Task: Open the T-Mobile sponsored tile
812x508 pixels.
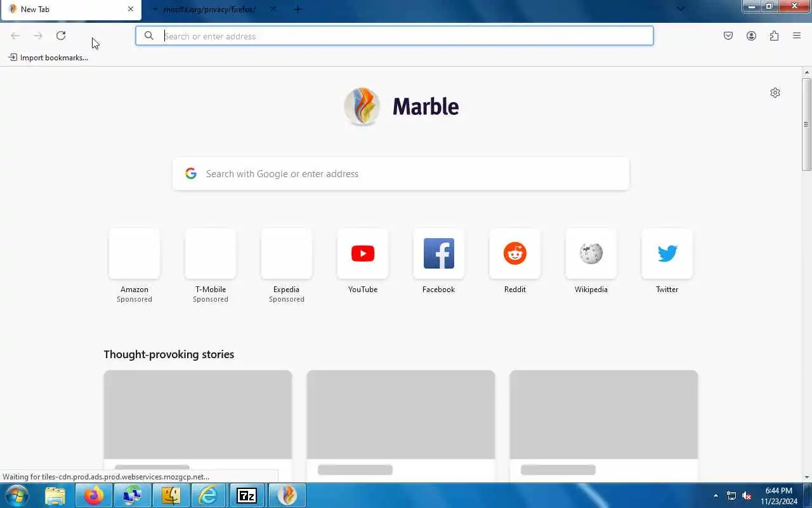Action: (x=211, y=253)
